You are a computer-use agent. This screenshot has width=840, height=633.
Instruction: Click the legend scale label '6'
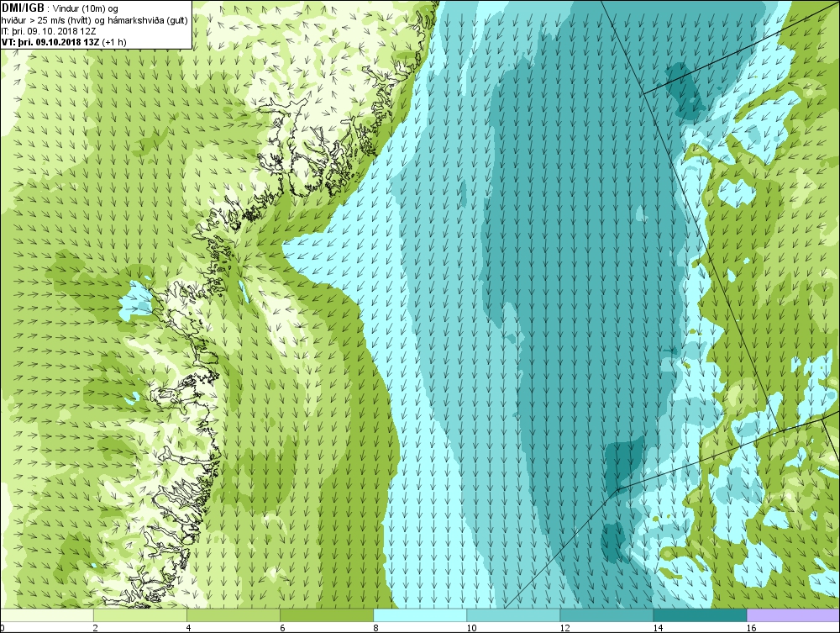pyautogui.click(x=281, y=628)
